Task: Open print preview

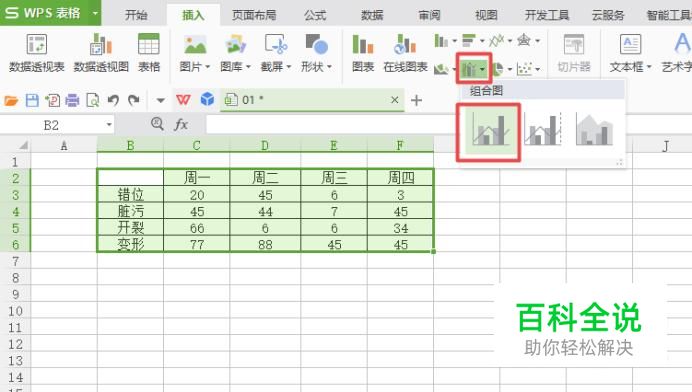Action: tap(93, 100)
